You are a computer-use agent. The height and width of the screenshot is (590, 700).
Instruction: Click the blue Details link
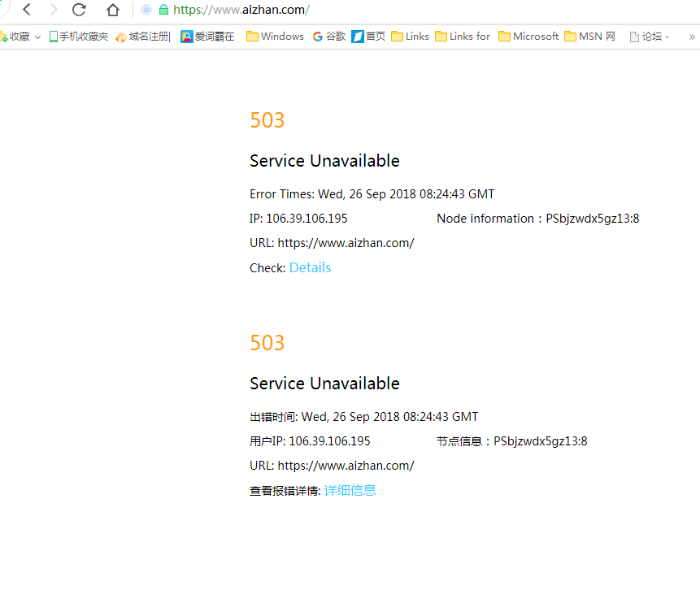coord(310,267)
